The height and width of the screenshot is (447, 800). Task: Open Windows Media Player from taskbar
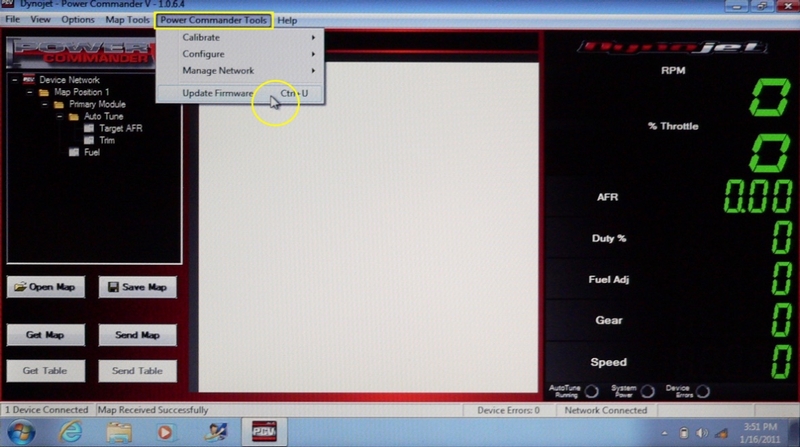point(166,432)
